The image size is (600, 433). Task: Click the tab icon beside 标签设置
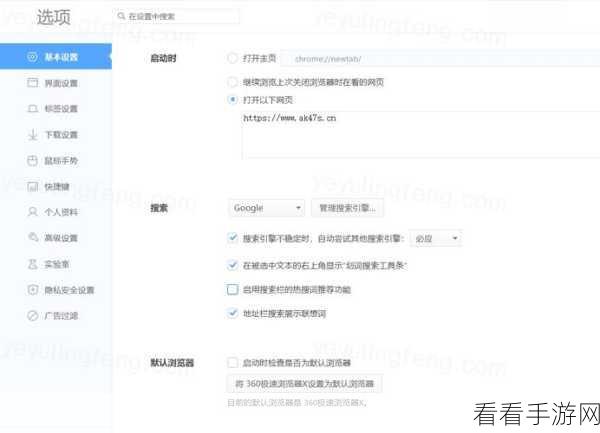pyautogui.click(x=33, y=109)
